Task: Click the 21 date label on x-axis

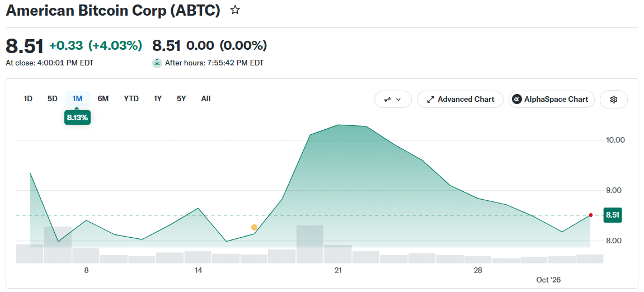Action: click(x=338, y=270)
